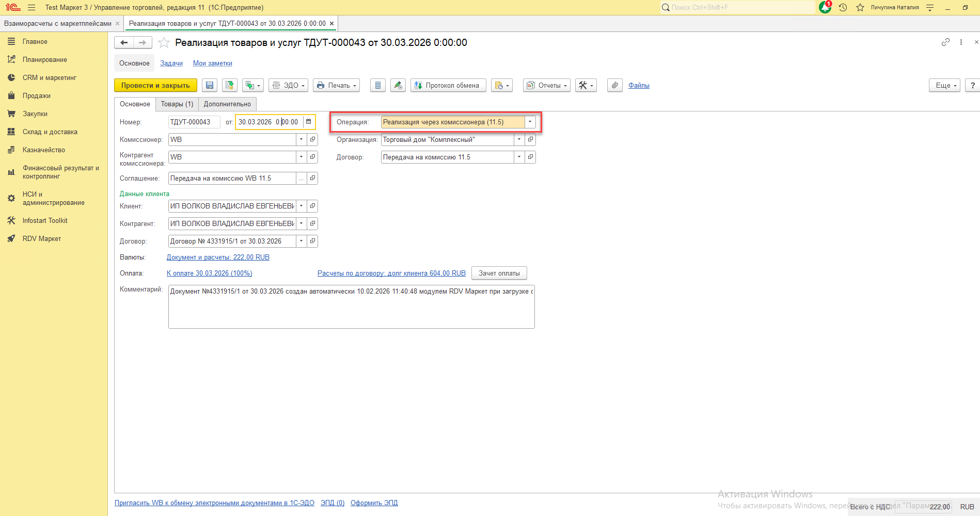Click the post document icon next to save

click(x=230, y=86)
